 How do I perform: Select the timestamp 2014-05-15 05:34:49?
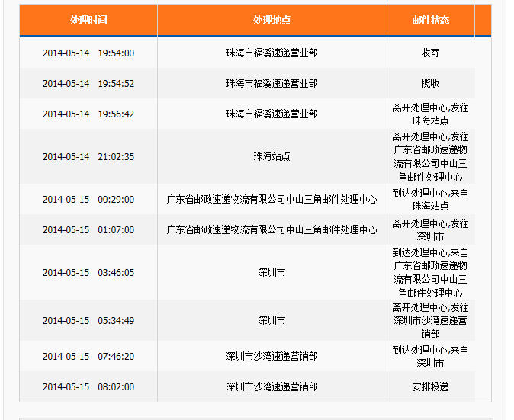tap(88, 320)
